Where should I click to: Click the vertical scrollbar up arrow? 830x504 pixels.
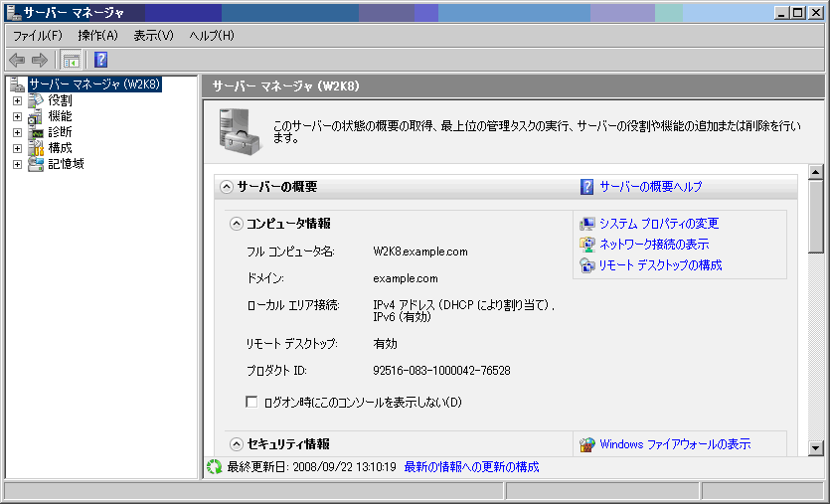click(816, 172)
